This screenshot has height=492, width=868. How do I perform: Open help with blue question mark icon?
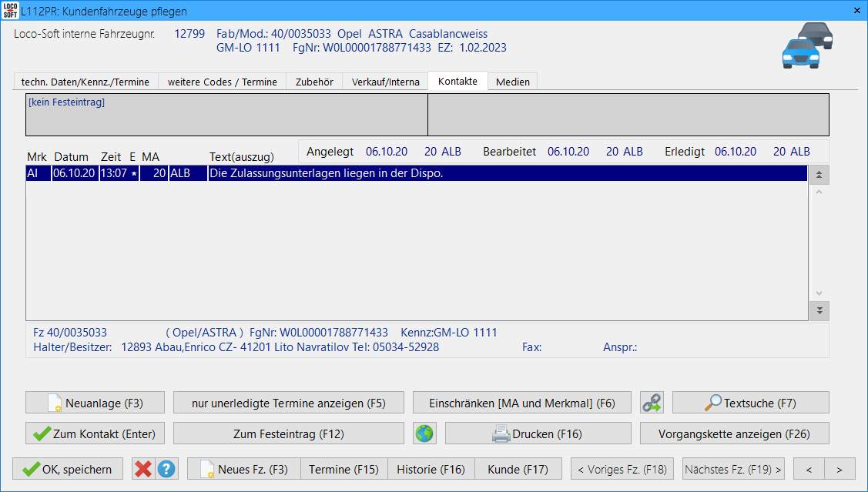pos(166,469)
